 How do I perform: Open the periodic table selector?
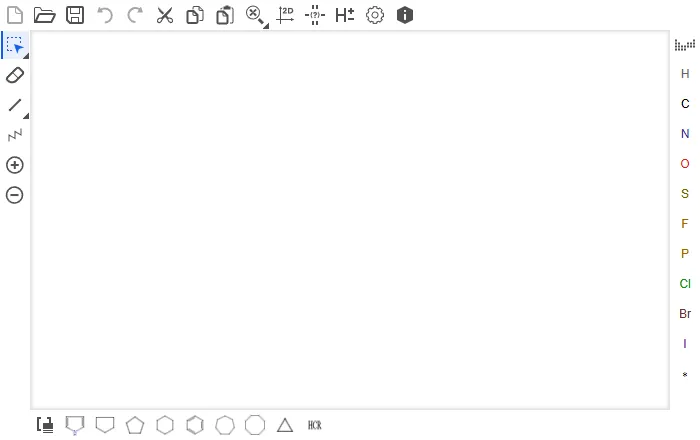point(685,45)
